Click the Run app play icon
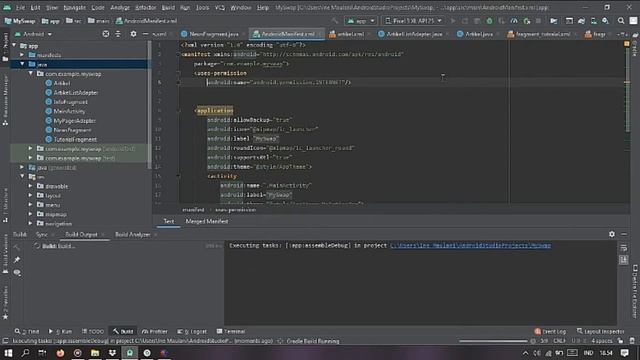The height and width of the screenshot is (360, 640). click(453, 21)
